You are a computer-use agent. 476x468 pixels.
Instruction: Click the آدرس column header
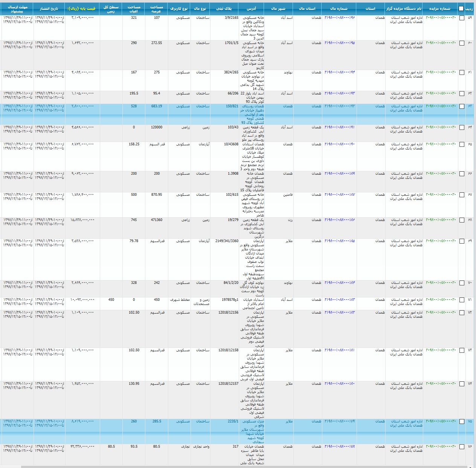pos(251,9)
